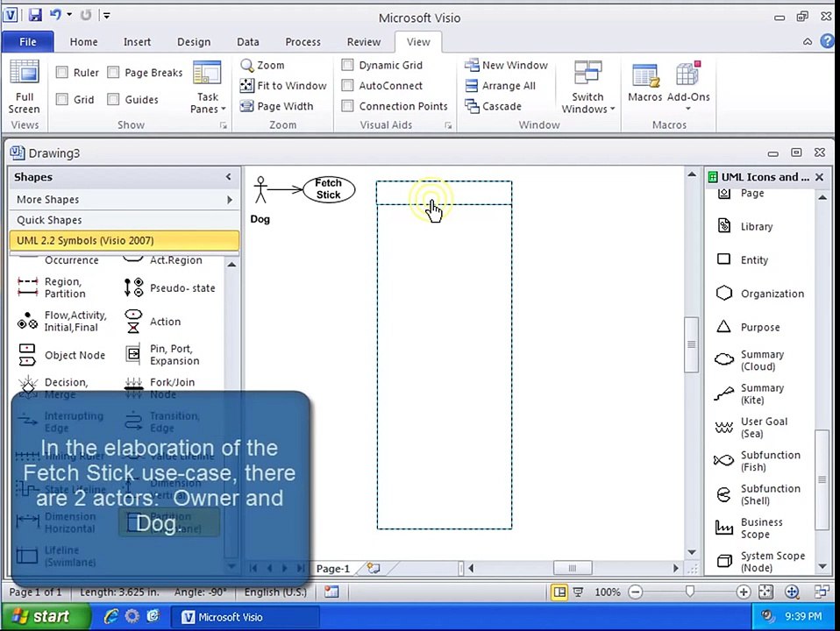Select the Purpose triangle shape
The width and height of the screenshot is (840, 631).
point(747,327)
